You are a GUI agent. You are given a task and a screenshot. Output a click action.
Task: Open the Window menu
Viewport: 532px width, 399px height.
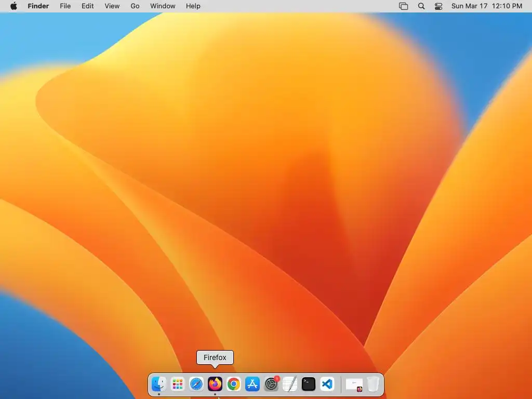163,6
